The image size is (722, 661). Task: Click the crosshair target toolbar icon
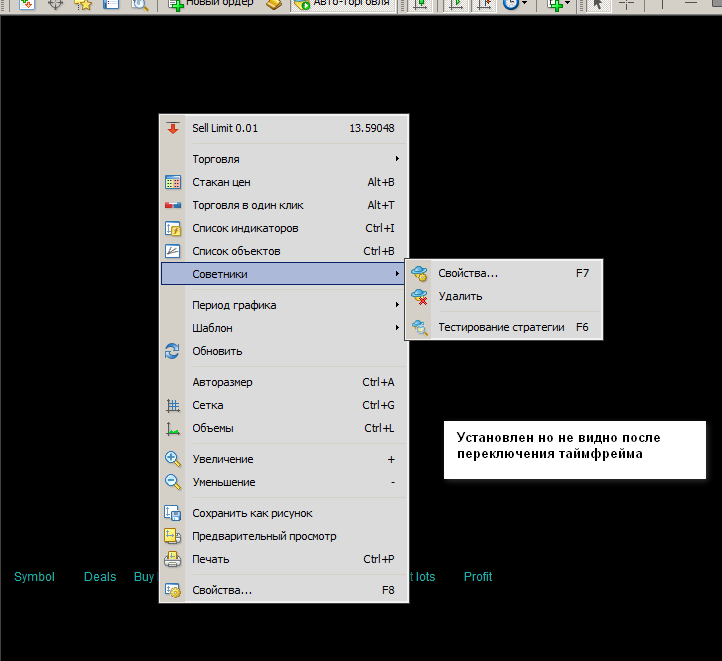(x=55, y=4)
